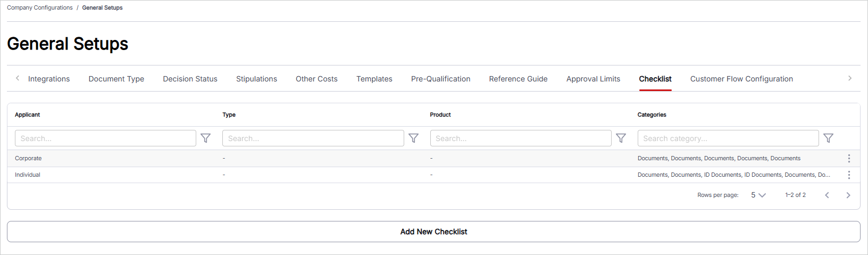868x255 pixels.
Task: Open the Stipulations tab
Action: coord(256,79)
